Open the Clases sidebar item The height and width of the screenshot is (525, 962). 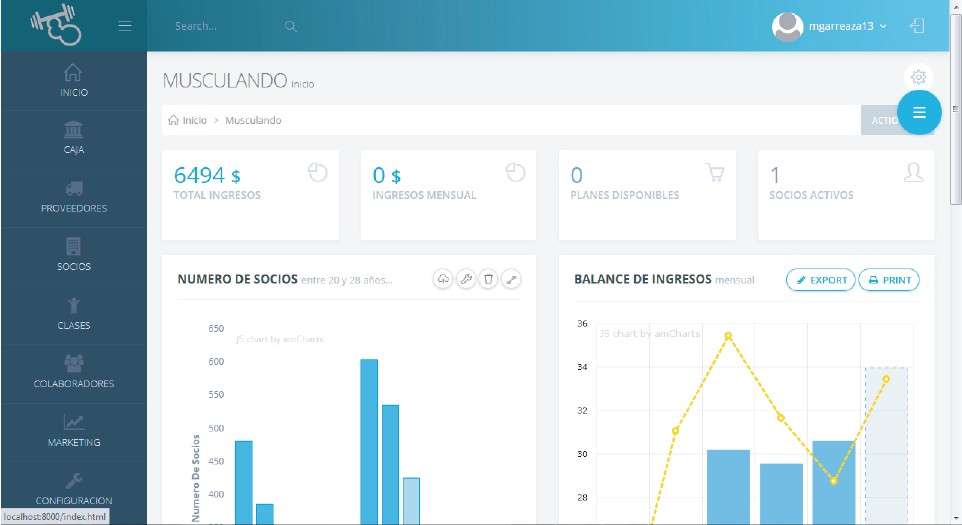coord(74,315)
